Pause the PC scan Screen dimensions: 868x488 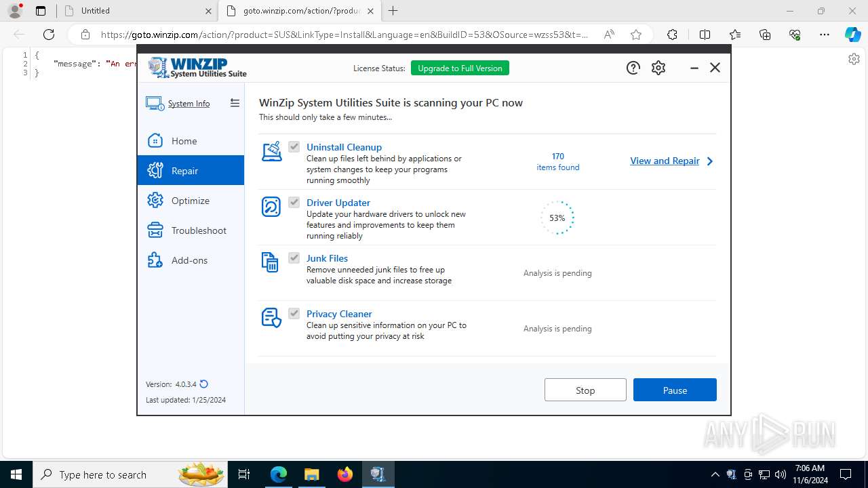(x=675, y=390)
